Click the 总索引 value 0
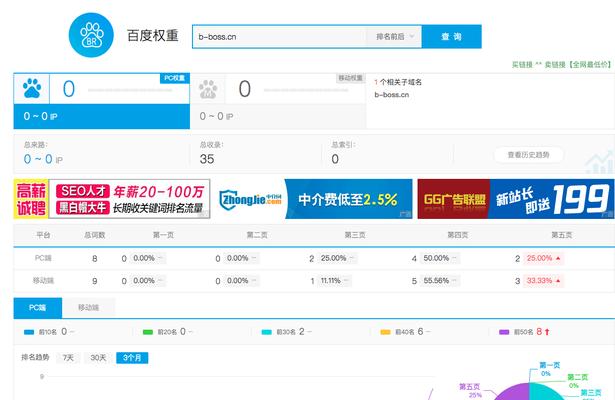Screen dimensions: 615x400 point(335,159)
